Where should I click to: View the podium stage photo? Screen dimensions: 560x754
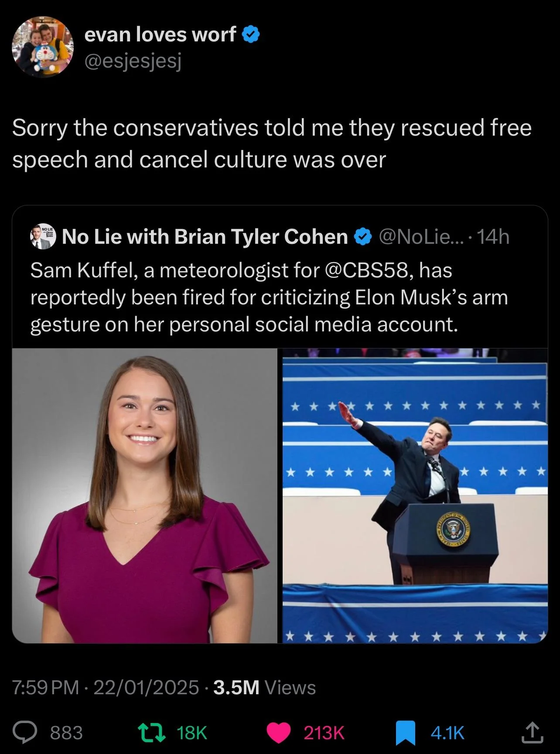pos(415,495)
